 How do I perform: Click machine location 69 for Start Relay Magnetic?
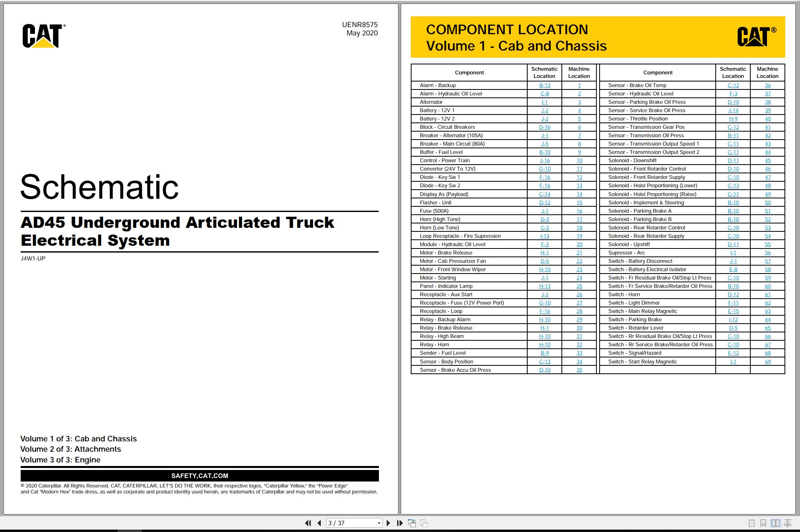768,362
